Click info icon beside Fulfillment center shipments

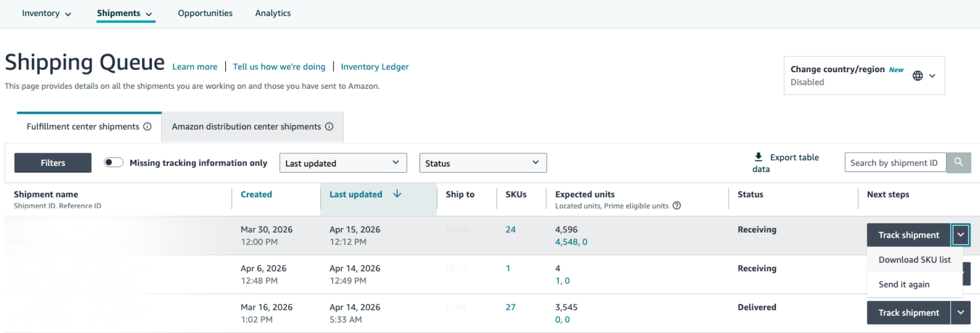pyautogui.click(x=148, y=127)
